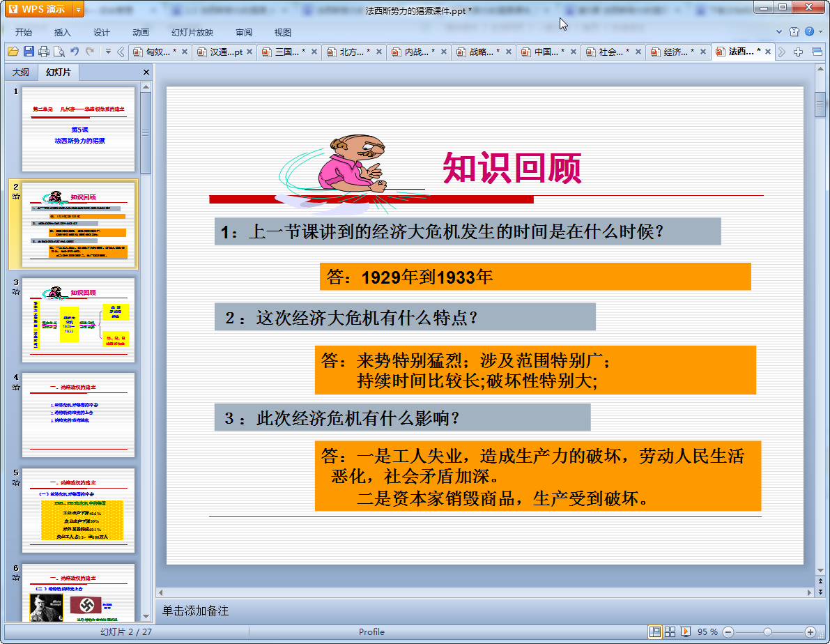Select slide 1 thumbnail
Image resolution: width=830 pixels, height=644 pixels.
(78, 129)
